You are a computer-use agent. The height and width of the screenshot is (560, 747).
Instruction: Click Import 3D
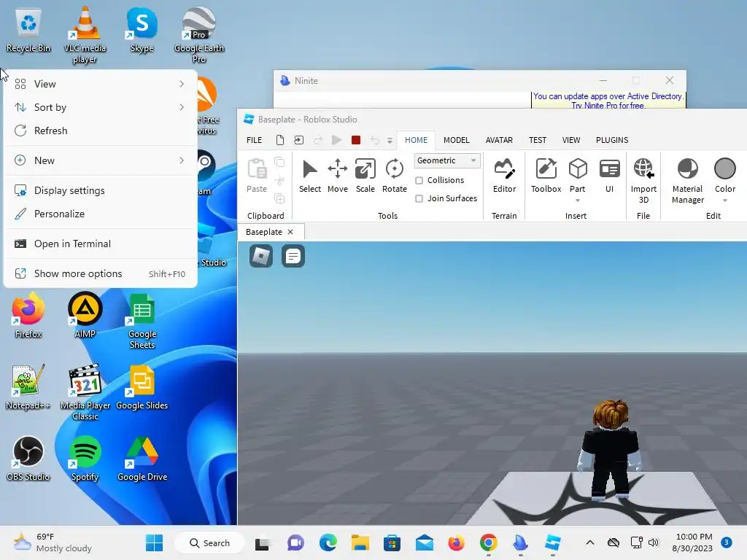643,181
